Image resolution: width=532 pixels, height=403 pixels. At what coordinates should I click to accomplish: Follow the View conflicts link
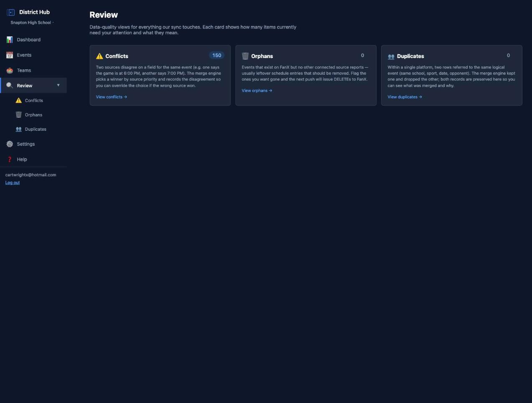(x=111, y=97)
